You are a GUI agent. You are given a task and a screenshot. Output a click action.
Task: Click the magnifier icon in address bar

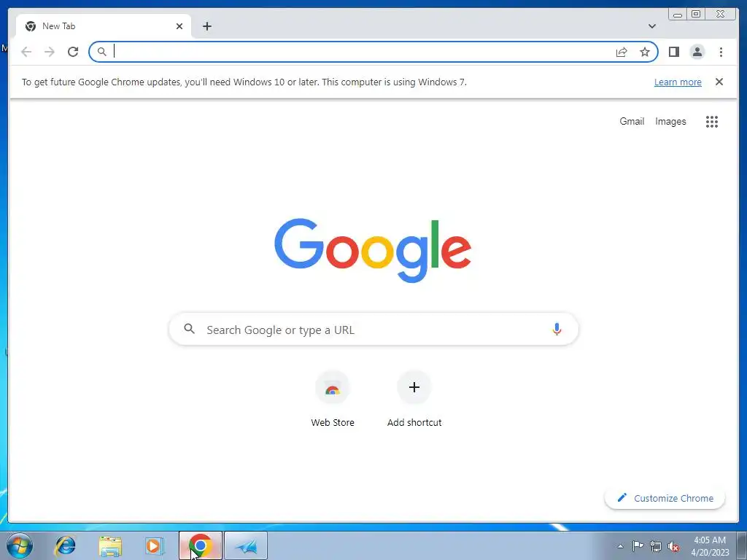(102, 52)
